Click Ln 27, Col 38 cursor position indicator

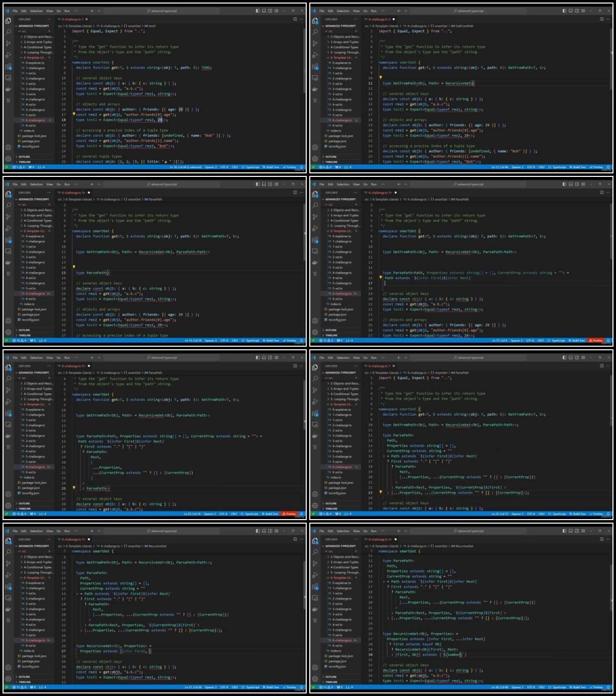point(193,687)
